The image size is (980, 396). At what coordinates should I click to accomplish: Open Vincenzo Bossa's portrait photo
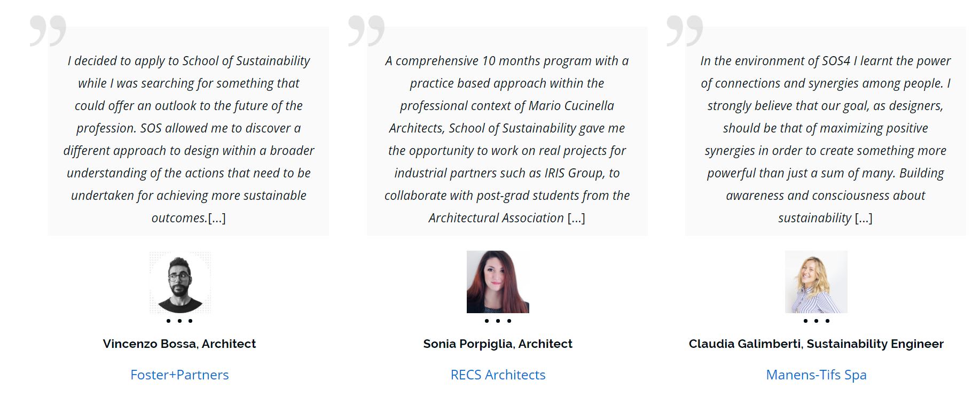[x=180, y=282]
